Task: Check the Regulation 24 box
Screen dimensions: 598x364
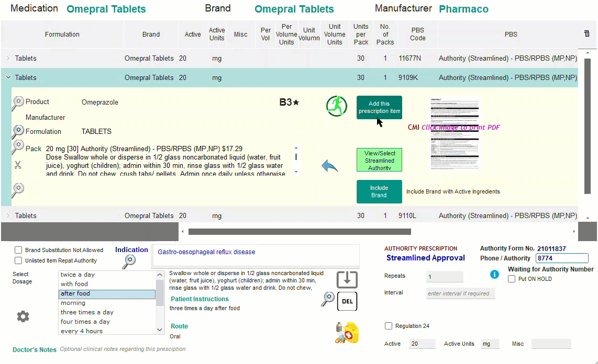Action: [x=389, y=326]
